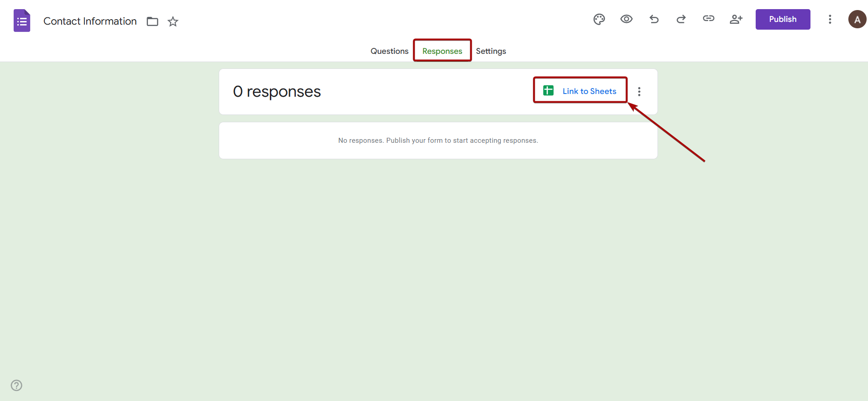Open the help question mark icon
Viewport: 868px width, 401px height.
16,385
